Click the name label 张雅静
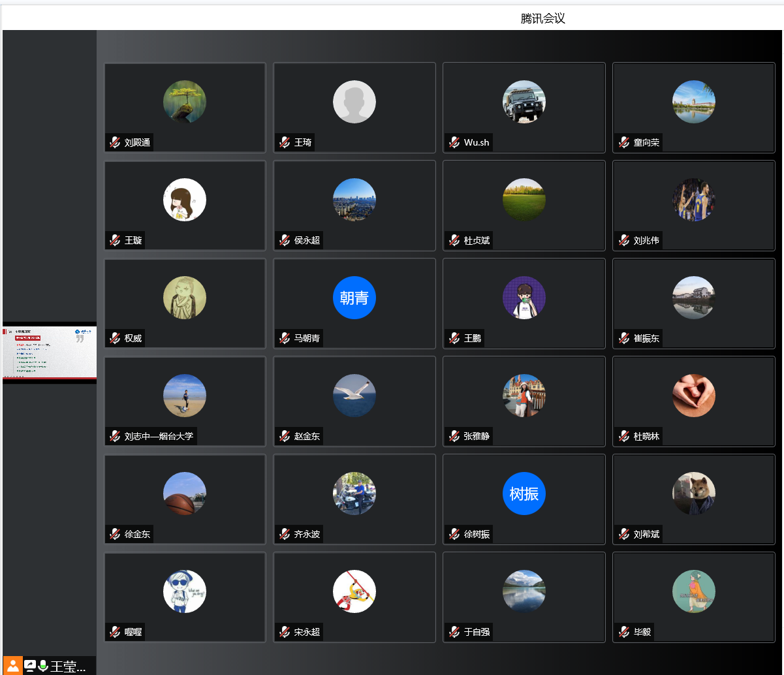Image resolution: width=784 pixels, height=675 pixels. pos(477,436)
